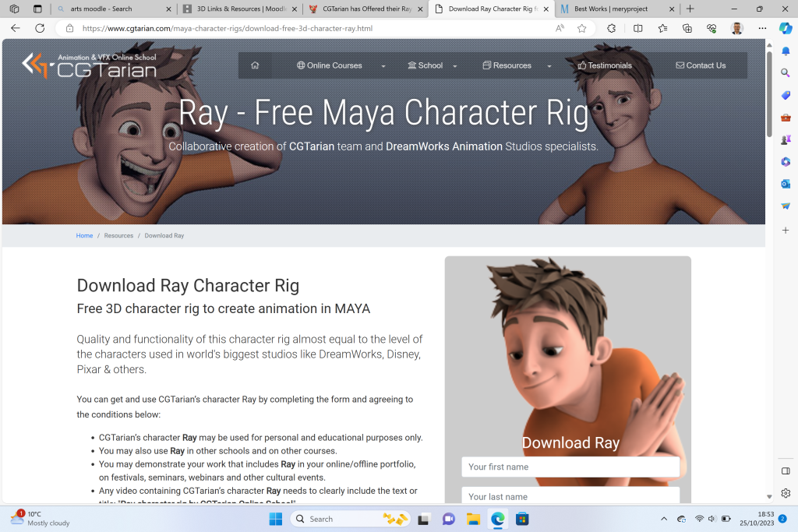This screenshot has width=798, height=532.
Task: Click the page vertical scrollbar thumb
Action: pos(769,94)
